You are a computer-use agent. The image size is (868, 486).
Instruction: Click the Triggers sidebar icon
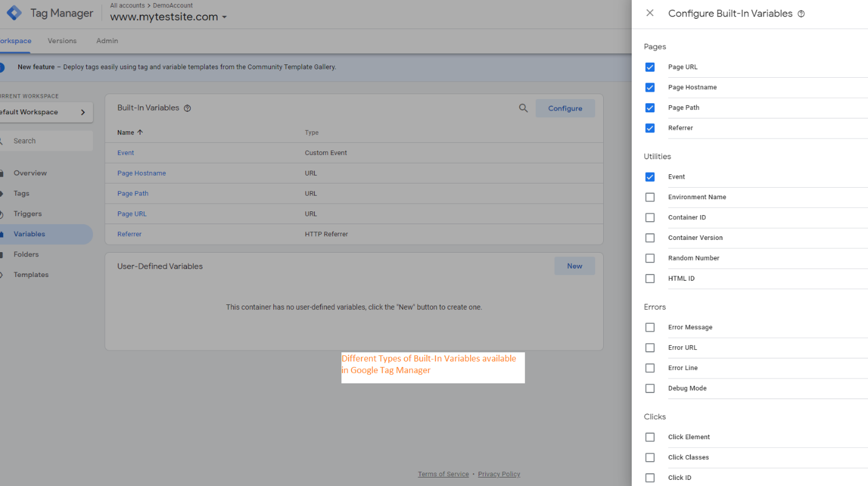[x=2, y=214]
